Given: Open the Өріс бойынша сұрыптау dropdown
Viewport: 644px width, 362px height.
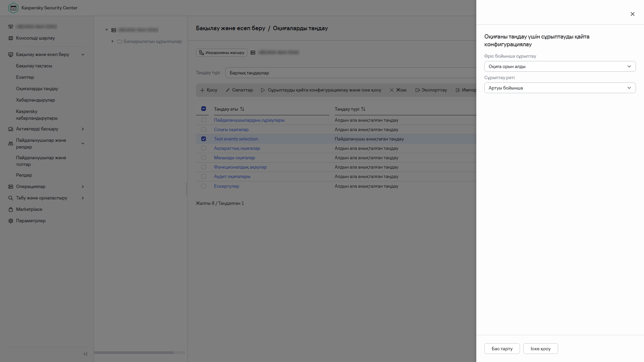Looking at the screenshot, I should pos(560,66).
